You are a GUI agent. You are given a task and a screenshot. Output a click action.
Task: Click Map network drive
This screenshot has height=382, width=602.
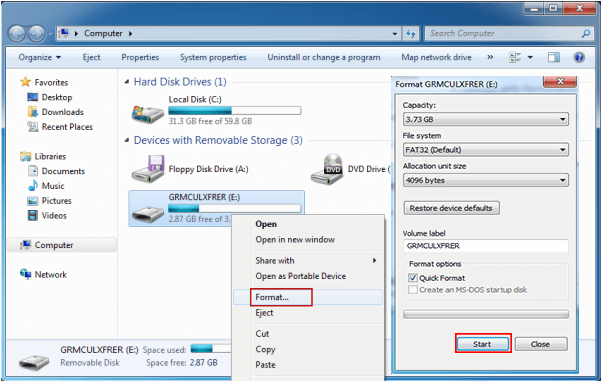point(437,57)
